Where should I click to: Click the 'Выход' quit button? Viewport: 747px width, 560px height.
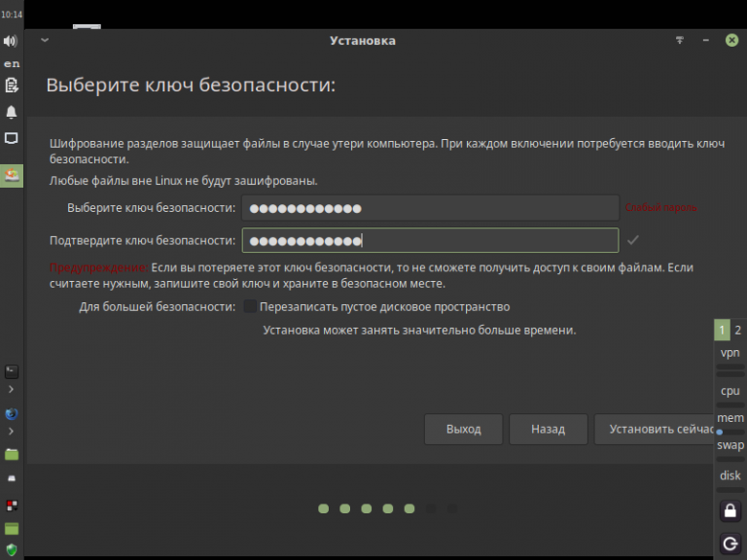click(x=464, y=429)
